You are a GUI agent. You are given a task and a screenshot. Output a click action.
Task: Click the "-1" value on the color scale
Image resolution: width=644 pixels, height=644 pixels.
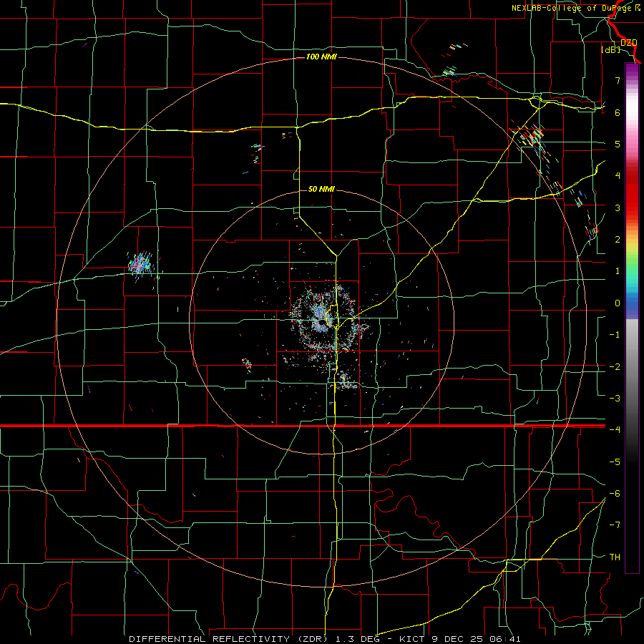pos(615,335)
